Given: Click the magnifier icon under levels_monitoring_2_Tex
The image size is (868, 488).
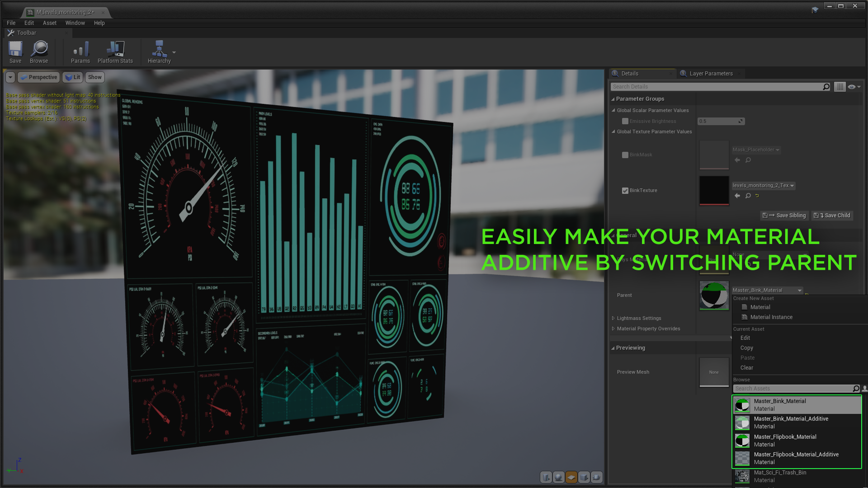Looking at the screenshot, I should pos(748,196).
